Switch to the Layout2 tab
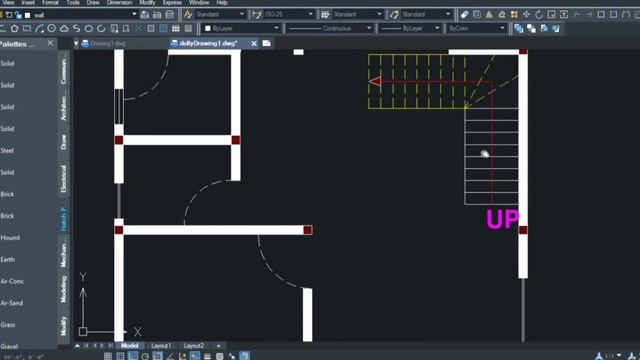The image size is (640, 360). pos(193,346)
